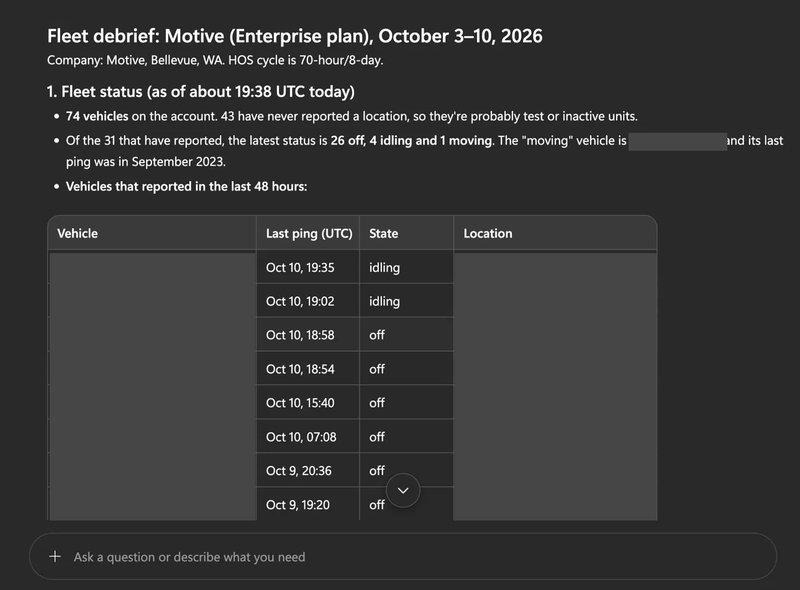This screenshot has width=800, height=590.
Task: Select the Vehicle column header
Action: click(x=152, y=233)
